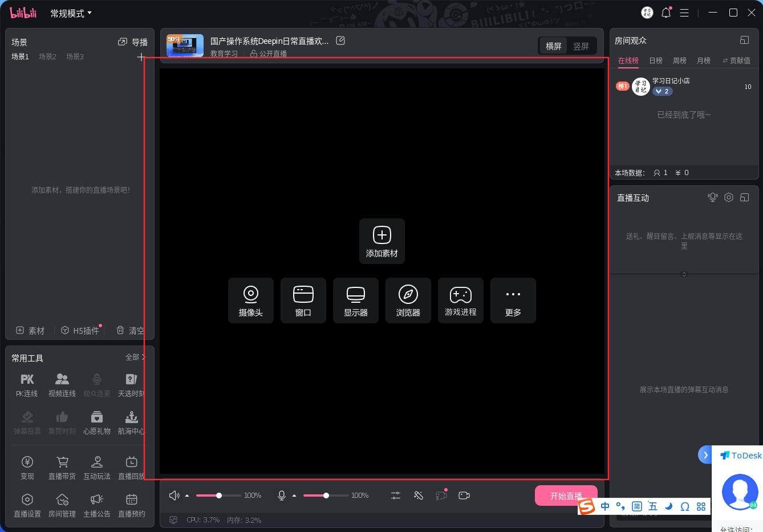The image size is (763, 532).
Task: Open the 心愿礼物 wish gift tool
Action: click(97, 422)
